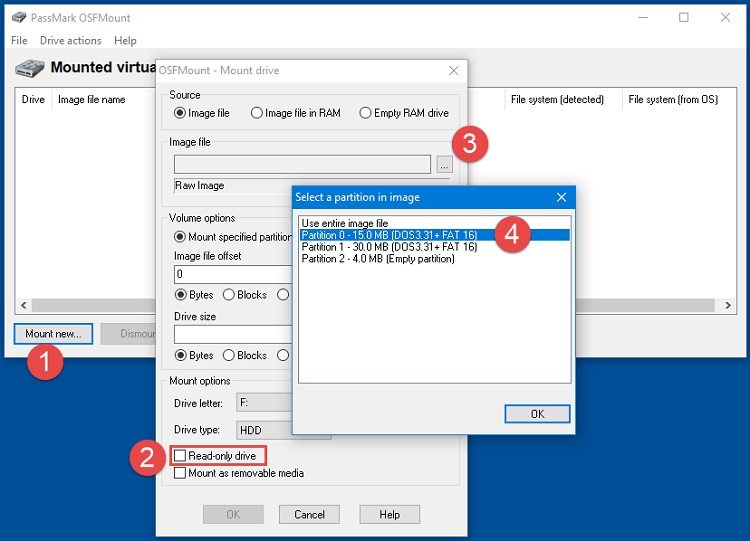This screenshot has height=541, width=750.
Task: Close the OSFMount Mount drive dialog
Action: tap(453, 71)
